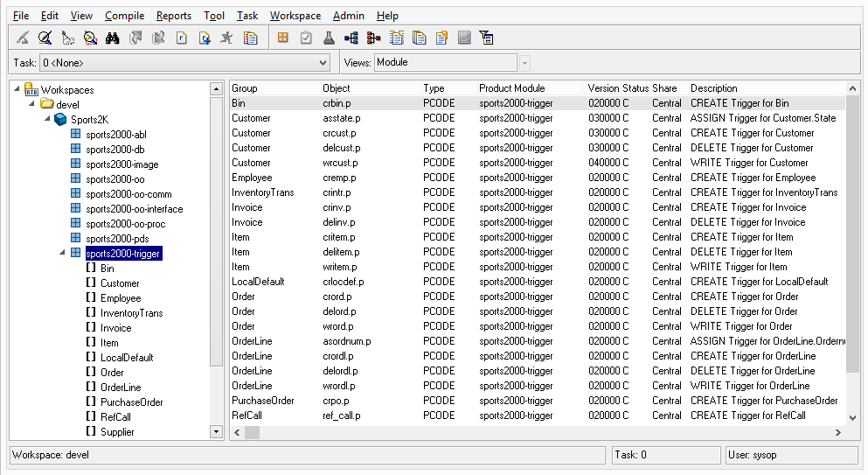Click the stacked documents toolbar icon
The width and height of the screenshot is (868, 475).
coord(419,38)
